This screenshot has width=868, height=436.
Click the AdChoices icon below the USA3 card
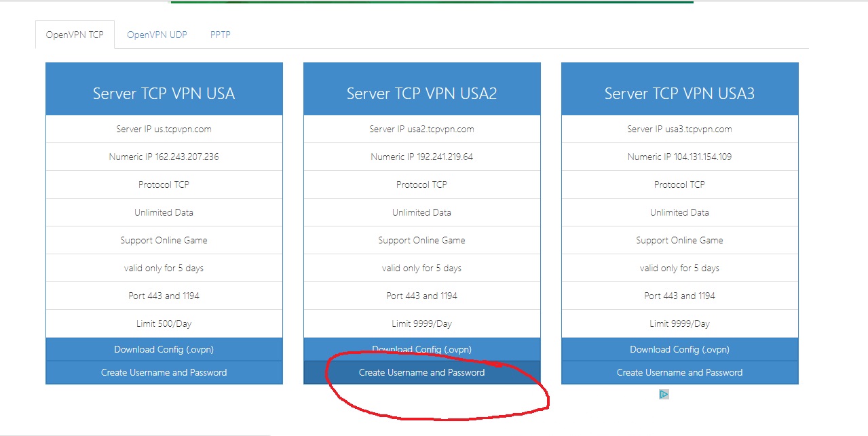click(x=664, y=394)
